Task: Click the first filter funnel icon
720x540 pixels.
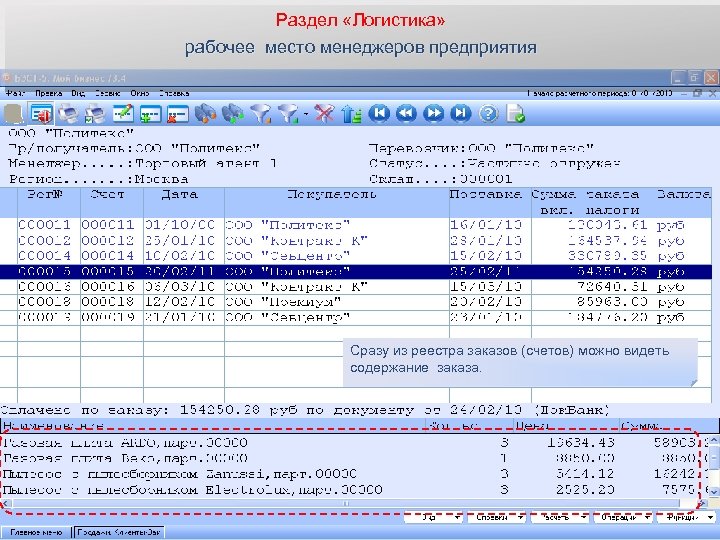Action: click(260, 113)
